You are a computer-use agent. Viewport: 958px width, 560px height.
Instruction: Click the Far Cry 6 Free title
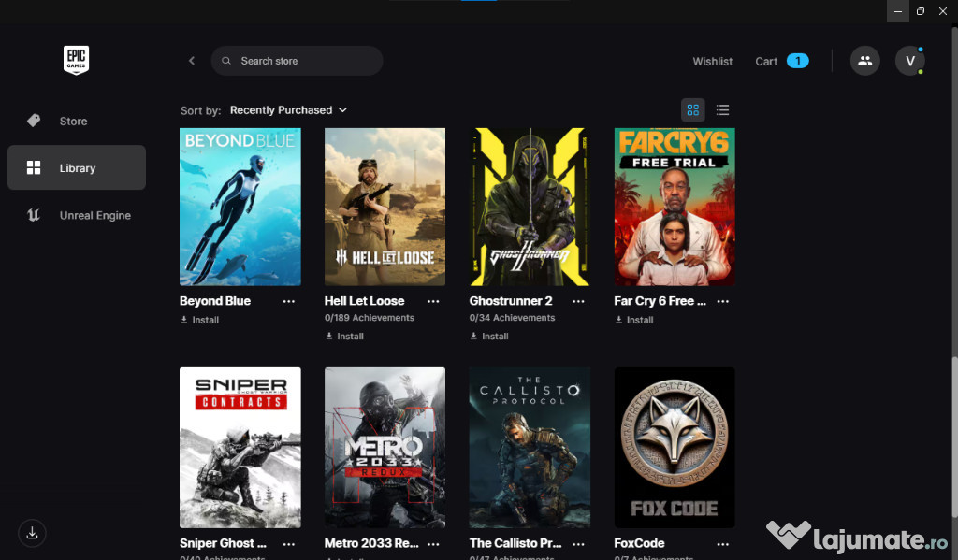[x=660, y=301]
